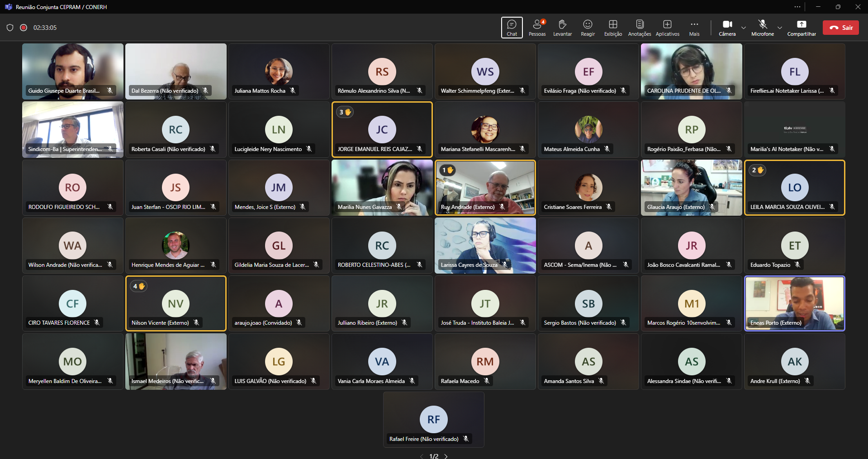Expand the camera options dropdown arrow
The width and height of the screenshot is (868, 459).
(744, 28)
